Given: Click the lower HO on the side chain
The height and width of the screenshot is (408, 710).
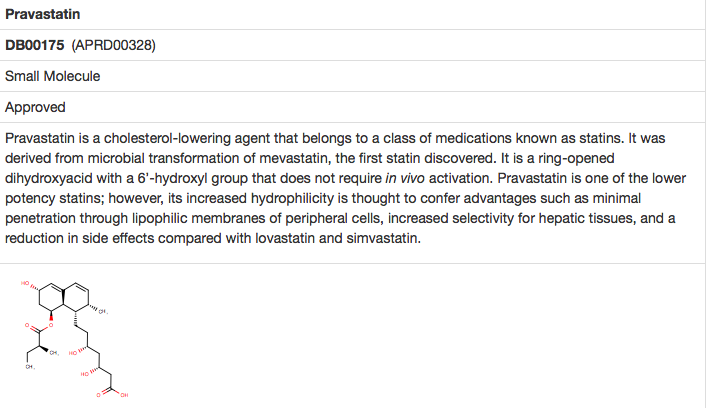Looking at the screenshot, I should [x=85, y=374].
